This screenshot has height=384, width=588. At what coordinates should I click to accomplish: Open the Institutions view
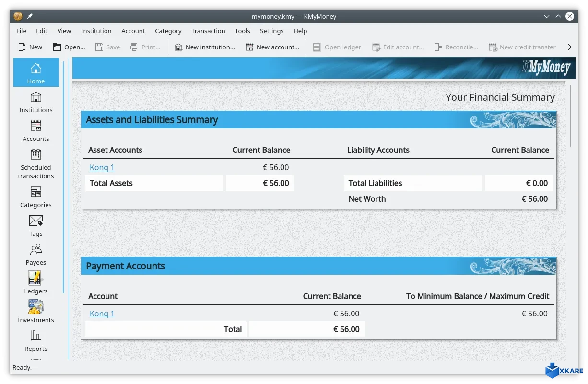[x=36, y=102]
